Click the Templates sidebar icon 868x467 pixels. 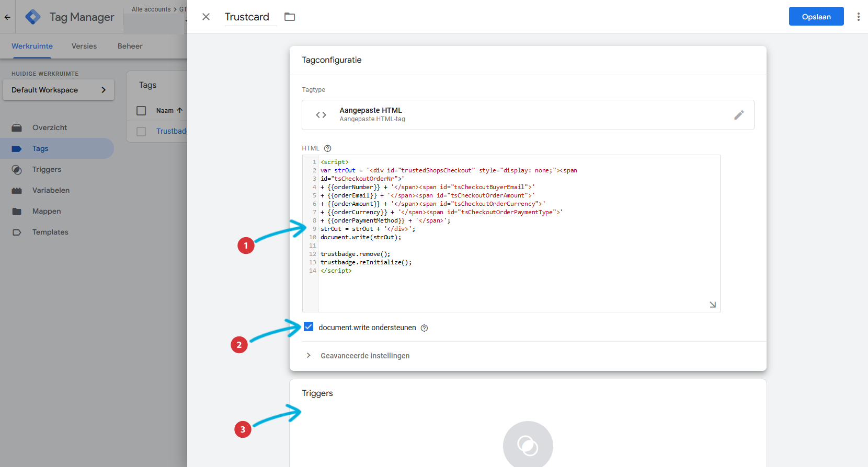17,232
